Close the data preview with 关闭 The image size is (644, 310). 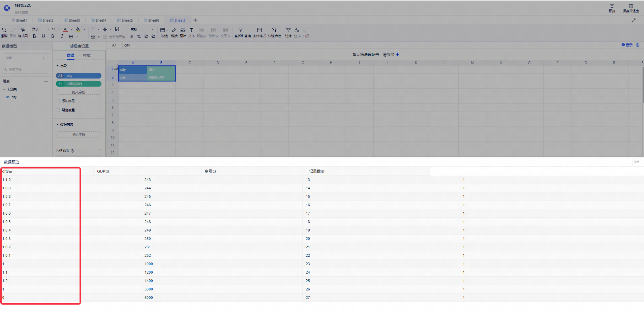coord(636,162)
